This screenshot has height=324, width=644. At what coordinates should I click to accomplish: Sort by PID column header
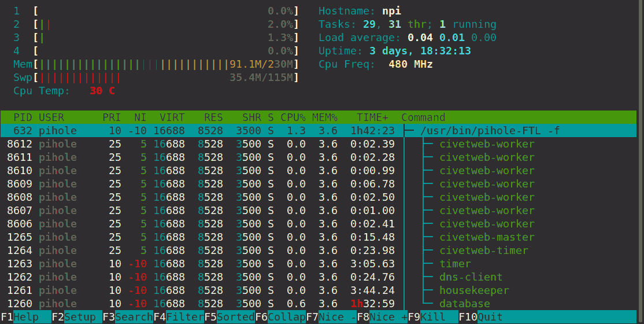23,117
